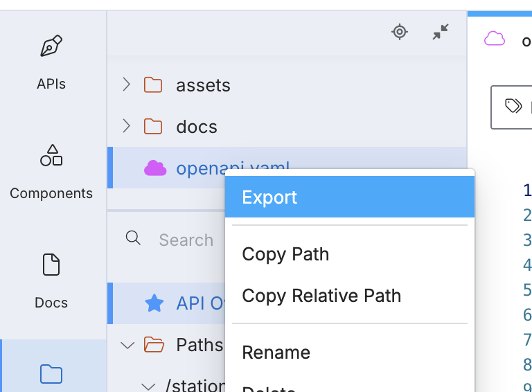The image size is (532, 392).
Task: Open the APIs section pen icon
Action: click(x=51, y=47)
